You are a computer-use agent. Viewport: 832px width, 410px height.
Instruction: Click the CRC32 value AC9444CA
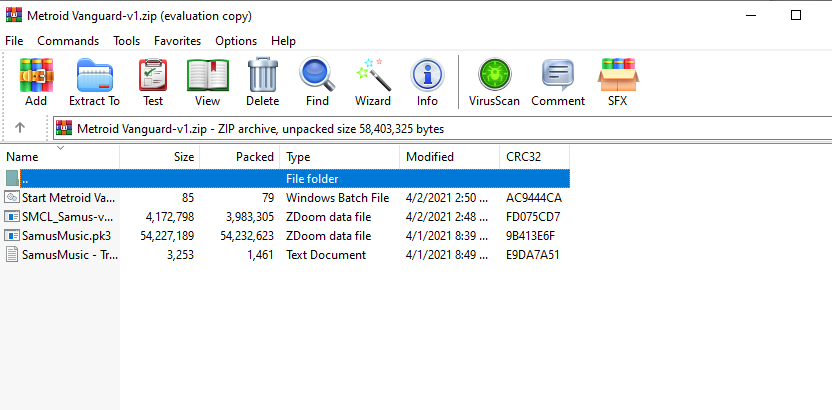coord(534,198)
